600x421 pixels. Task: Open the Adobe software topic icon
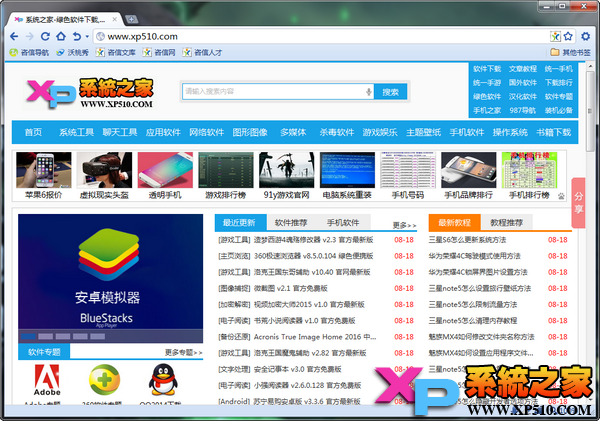47,380
